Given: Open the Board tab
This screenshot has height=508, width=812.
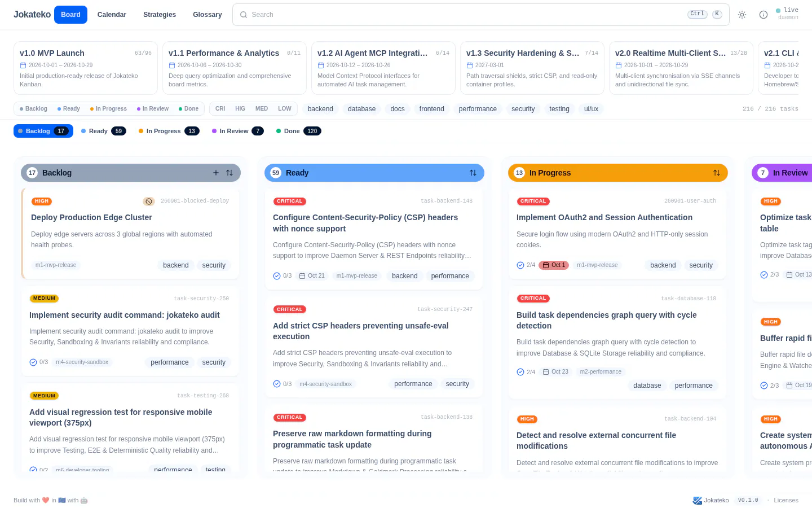Looking at the screenshot, I should [70, 15].
